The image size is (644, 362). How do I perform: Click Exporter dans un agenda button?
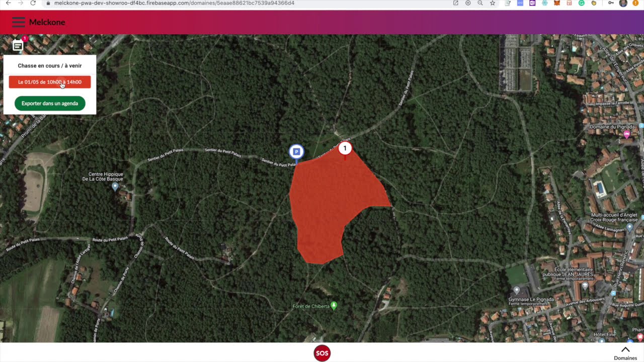coord(50,104)
